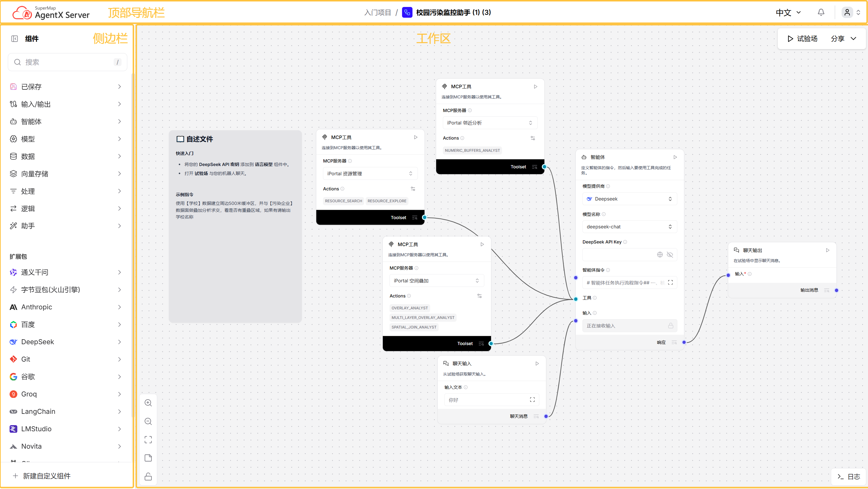868x489 pixels.
Task: Toggle global variable globe in API Key field
Action: tap(660, 255)
